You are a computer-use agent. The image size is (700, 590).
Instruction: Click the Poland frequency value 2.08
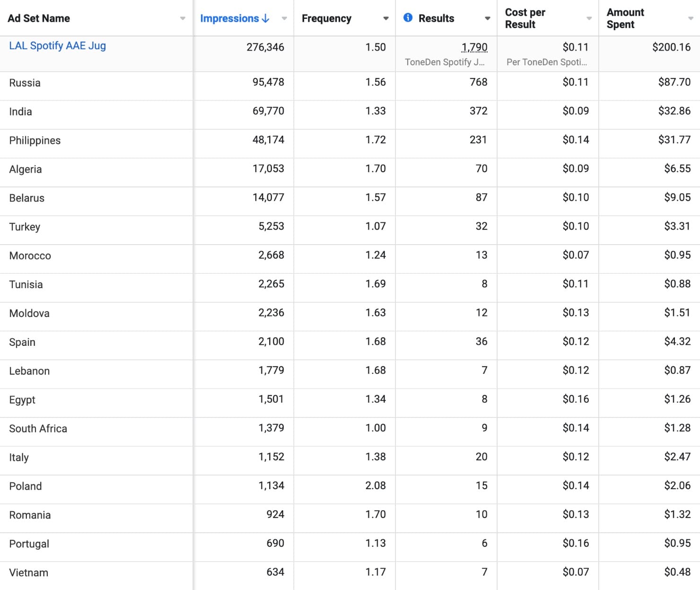pyautogui.click(x=376, y=485)
